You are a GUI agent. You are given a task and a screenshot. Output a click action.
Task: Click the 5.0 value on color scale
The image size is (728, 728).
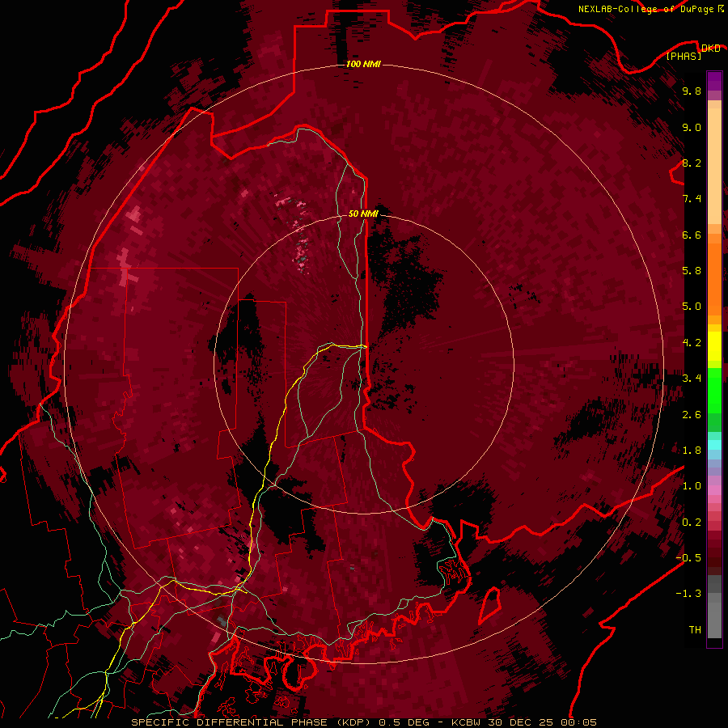(692, 307)
